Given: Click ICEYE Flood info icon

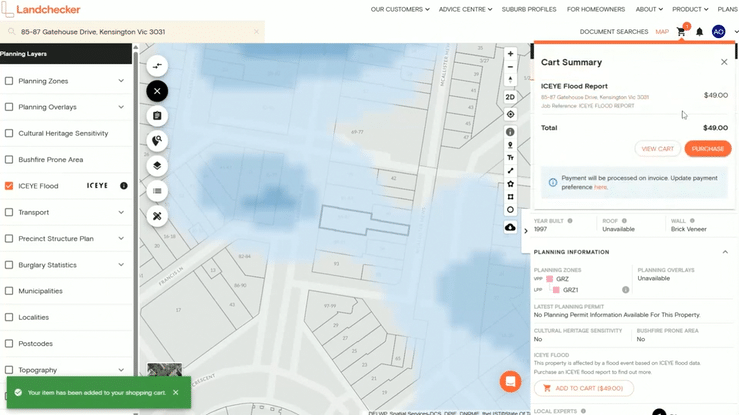Looking at the screenshot, I should (x=123, y=186).
